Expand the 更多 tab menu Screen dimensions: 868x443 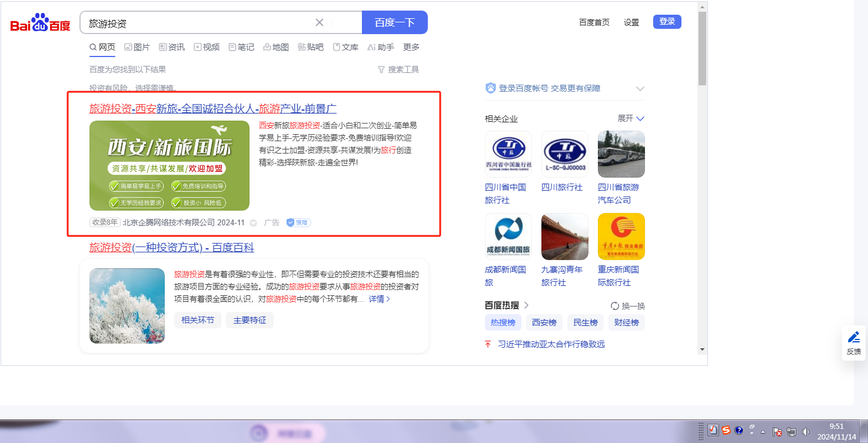click(x=411, y=47)
